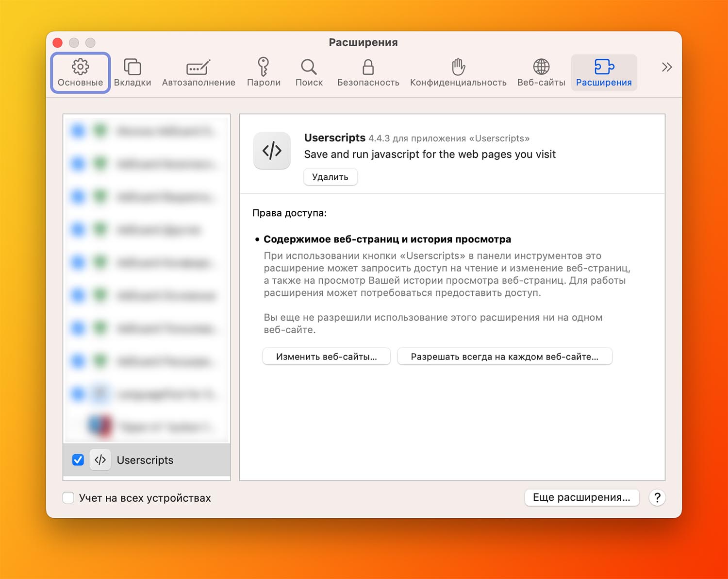The height and width of the screenshot is (579, 728).
Task: Click the Содержимое веб-страниц и история просмотра heading
Action: 387,239
